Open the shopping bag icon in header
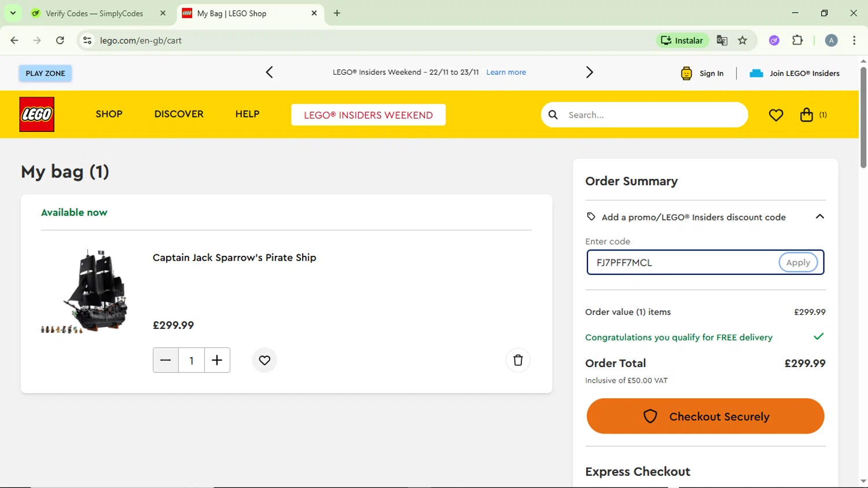The height and width of the screenshot is (488, 868). [x=807, y=115]
